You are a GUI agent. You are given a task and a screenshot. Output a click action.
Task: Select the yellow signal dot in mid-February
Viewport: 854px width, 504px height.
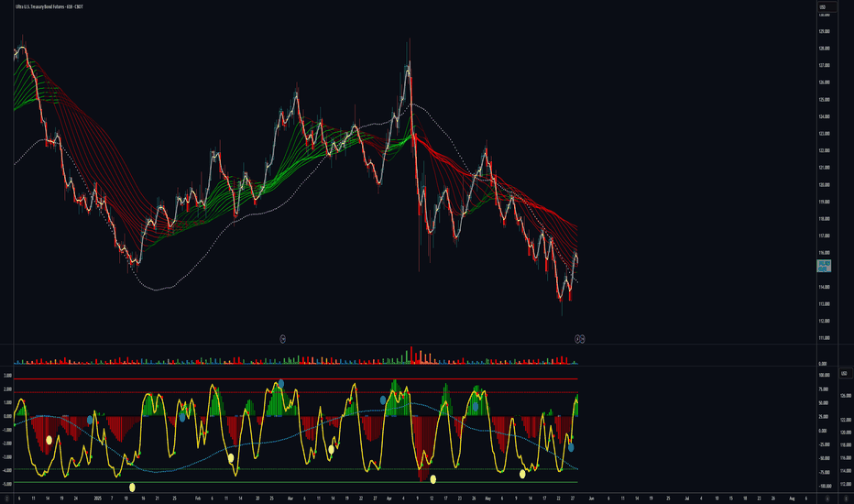231,457
